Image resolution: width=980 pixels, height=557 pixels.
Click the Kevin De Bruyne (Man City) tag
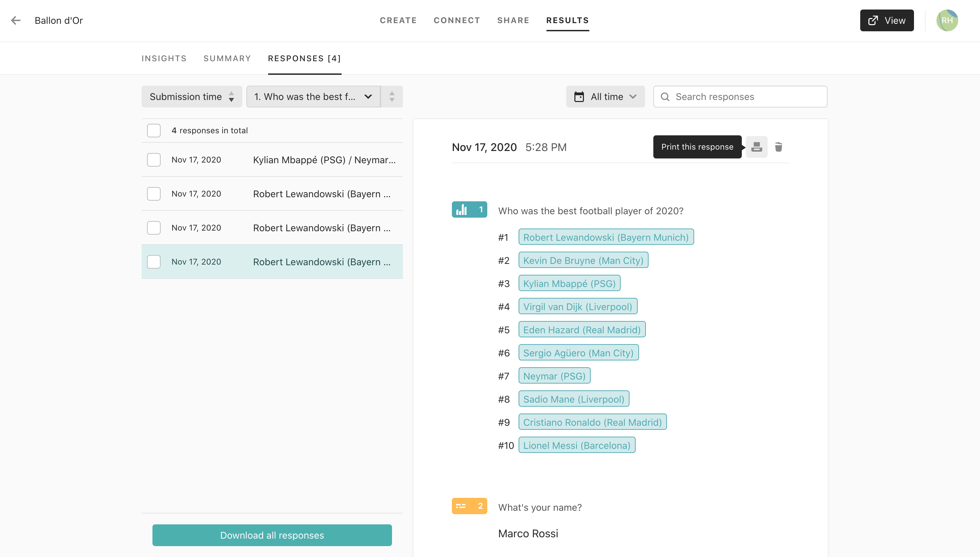click(x=583, y=260)
